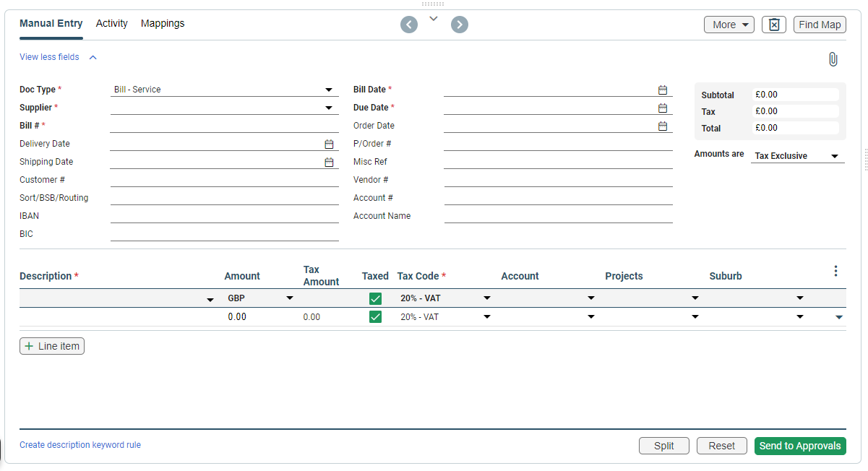Click the Bill # input field
868x471 pixels.
(224, 126)
